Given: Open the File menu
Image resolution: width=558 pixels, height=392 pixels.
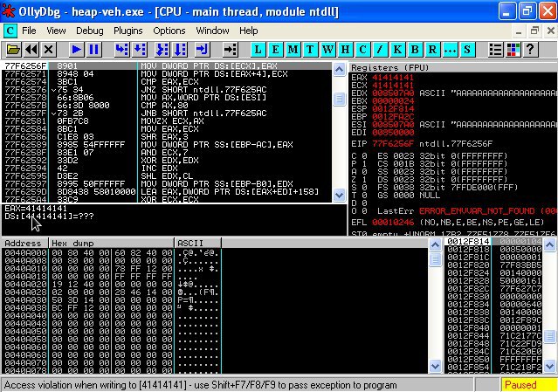Looking at the screenshot, I should click(29, 31).
